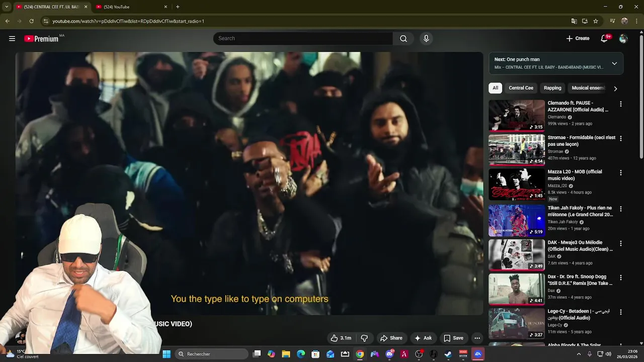
Task: Select the Rapping filter chip
Action: pyautogui.click(x=552, y=88)
